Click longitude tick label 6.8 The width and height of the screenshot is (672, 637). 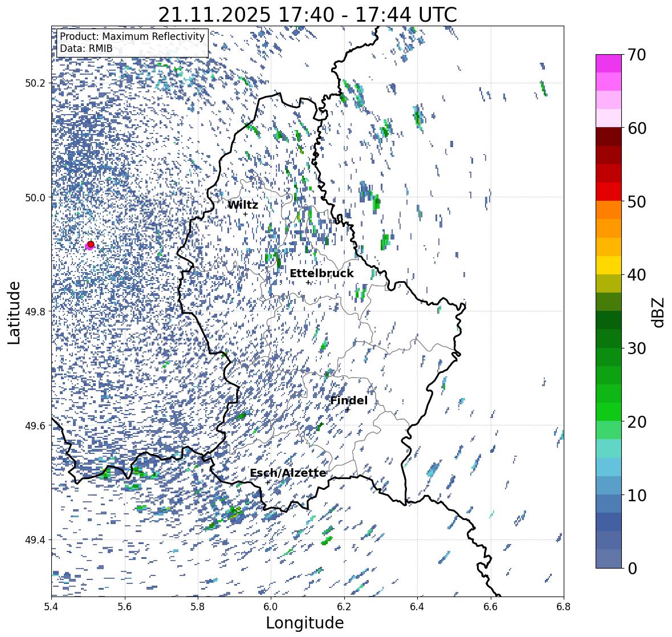564,607
